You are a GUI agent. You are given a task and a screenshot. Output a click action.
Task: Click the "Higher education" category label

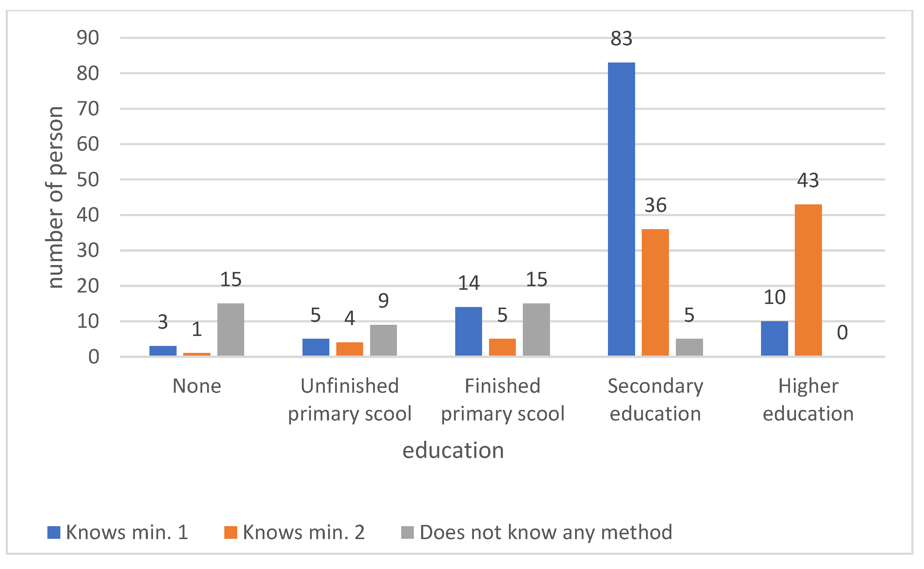pyautogui.click(x=808, y=400)
